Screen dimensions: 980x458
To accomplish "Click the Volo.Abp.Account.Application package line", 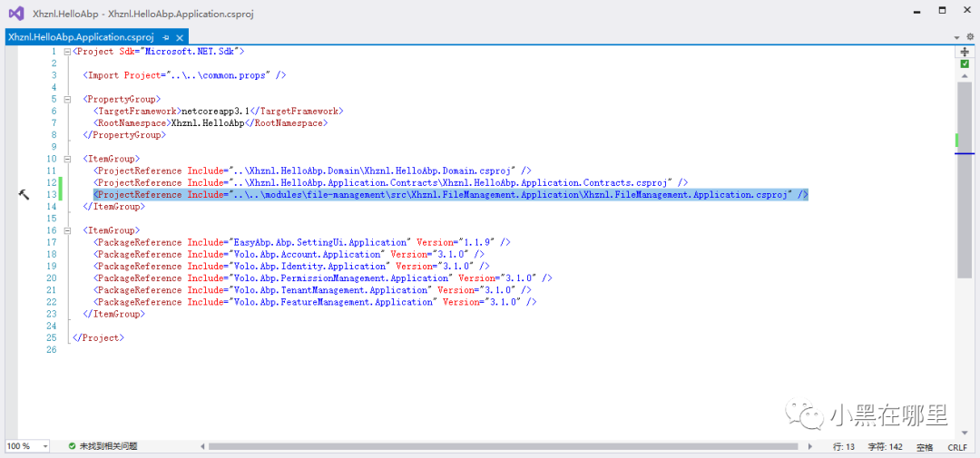I will coord(289,254).
